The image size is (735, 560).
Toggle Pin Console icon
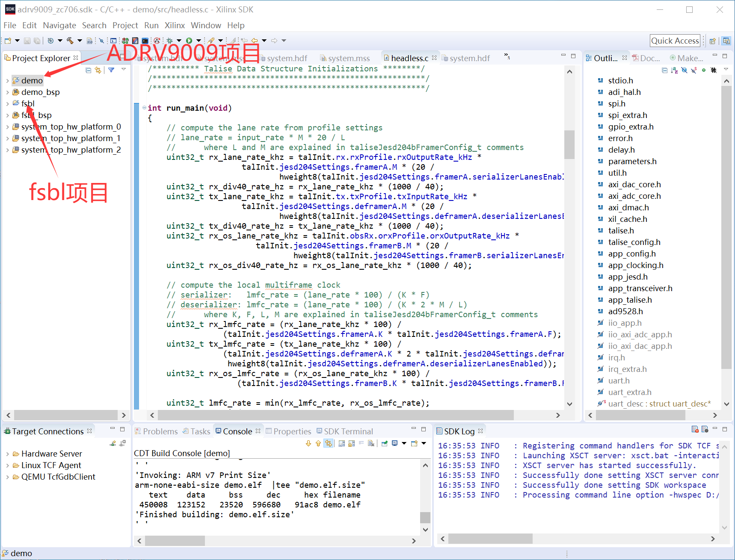pos(385,443)
